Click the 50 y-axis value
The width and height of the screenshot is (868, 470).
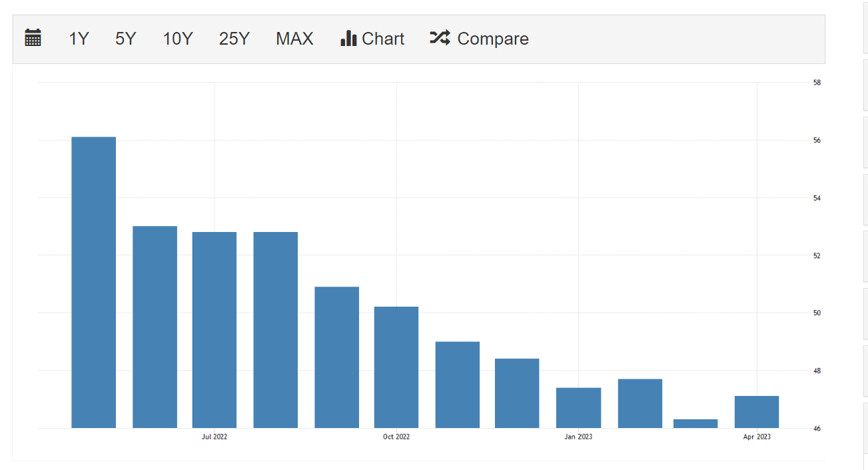[x=817, y=313]
